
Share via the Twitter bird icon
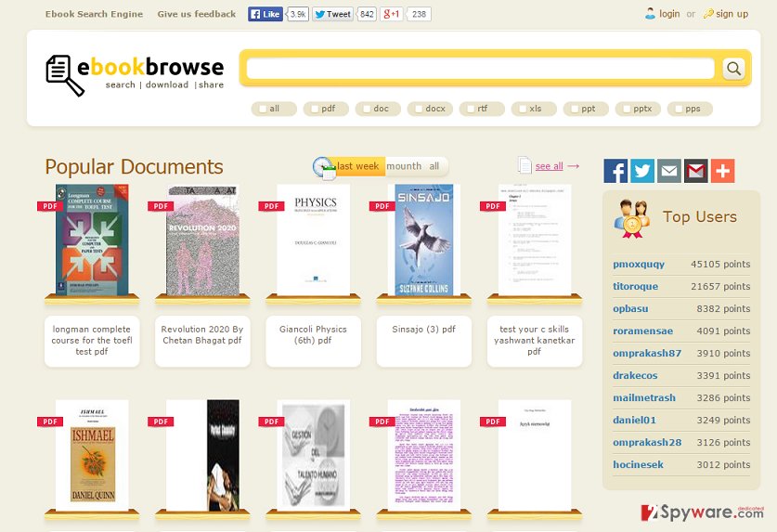(x=642, y=171)
